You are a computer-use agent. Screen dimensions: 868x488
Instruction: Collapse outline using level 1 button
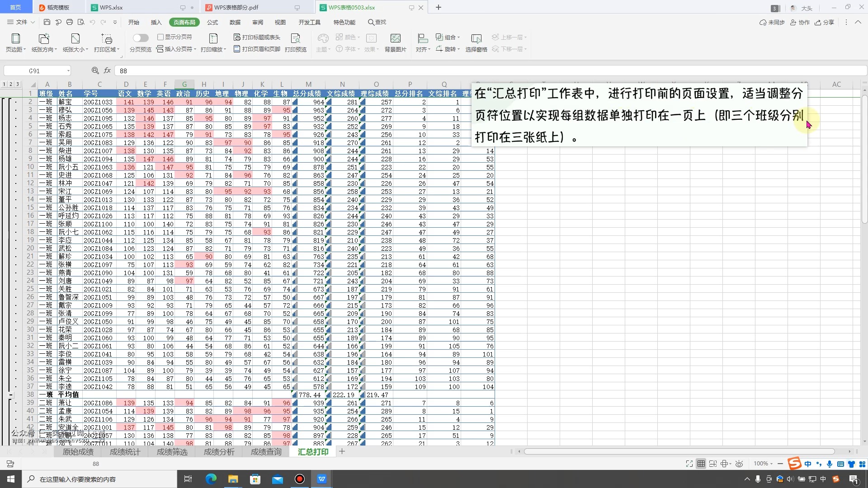4,84
